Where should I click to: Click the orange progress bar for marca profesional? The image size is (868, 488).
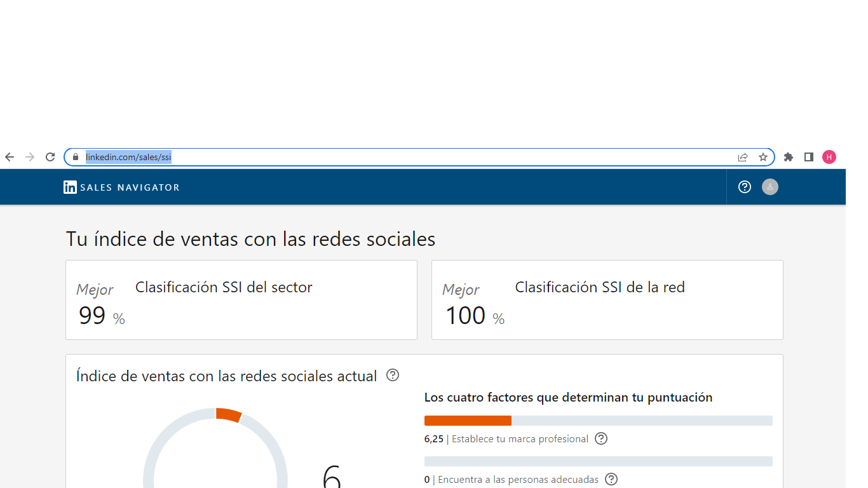[468, 421]
